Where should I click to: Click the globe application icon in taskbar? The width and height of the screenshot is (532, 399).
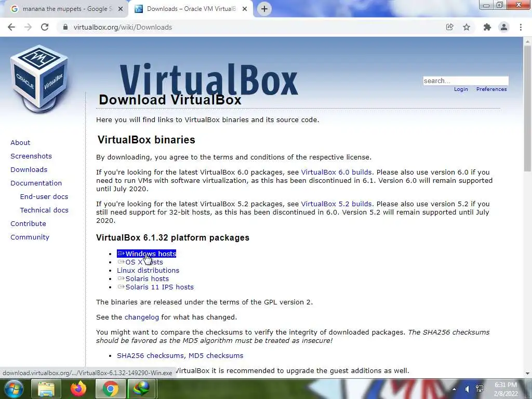coord(142,389)
